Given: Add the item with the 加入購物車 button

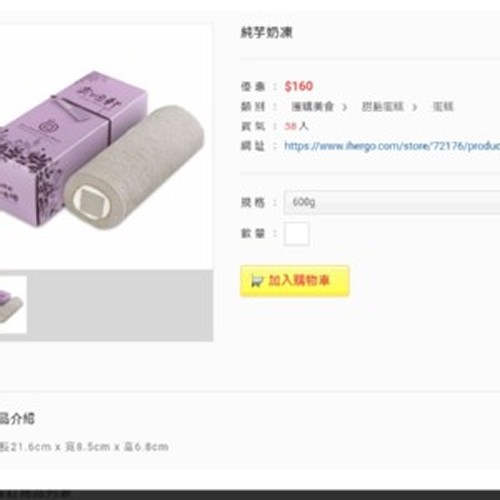Looking at the screenshot, I should tap(295, 281).
